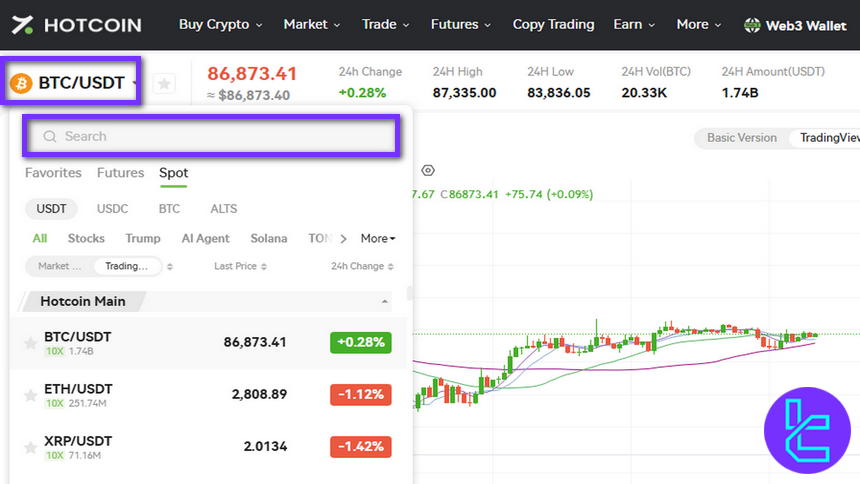Switch chart to Basic Version
The height and width of the screenshot is (484, 860).
[742, 138]
